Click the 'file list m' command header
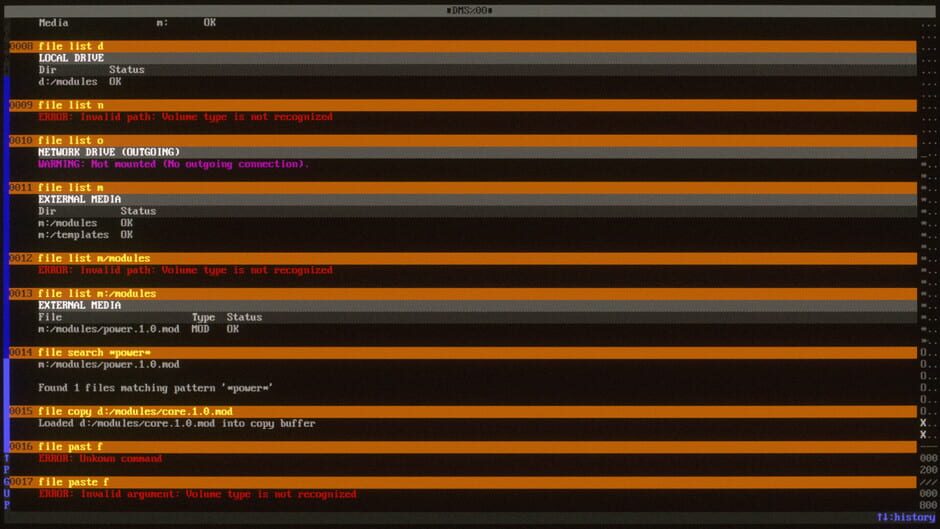940x529 pixels. (x=70, y=188)
